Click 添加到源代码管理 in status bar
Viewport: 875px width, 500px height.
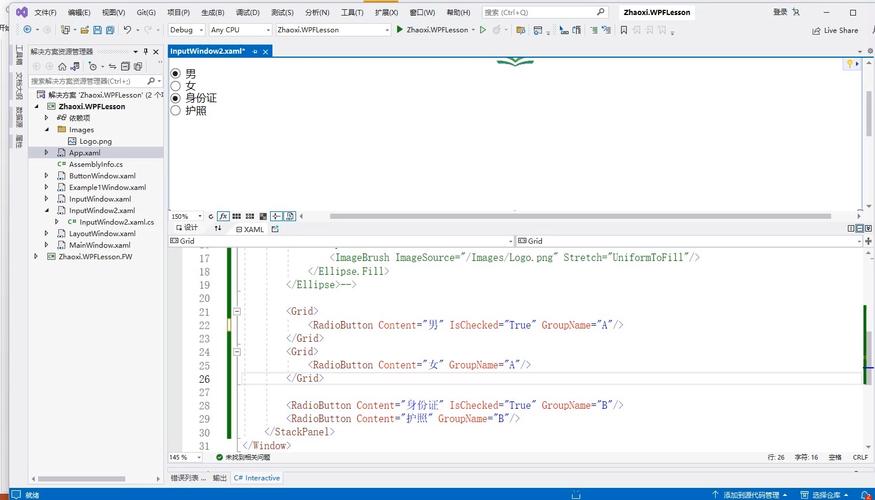pos(749,495)
